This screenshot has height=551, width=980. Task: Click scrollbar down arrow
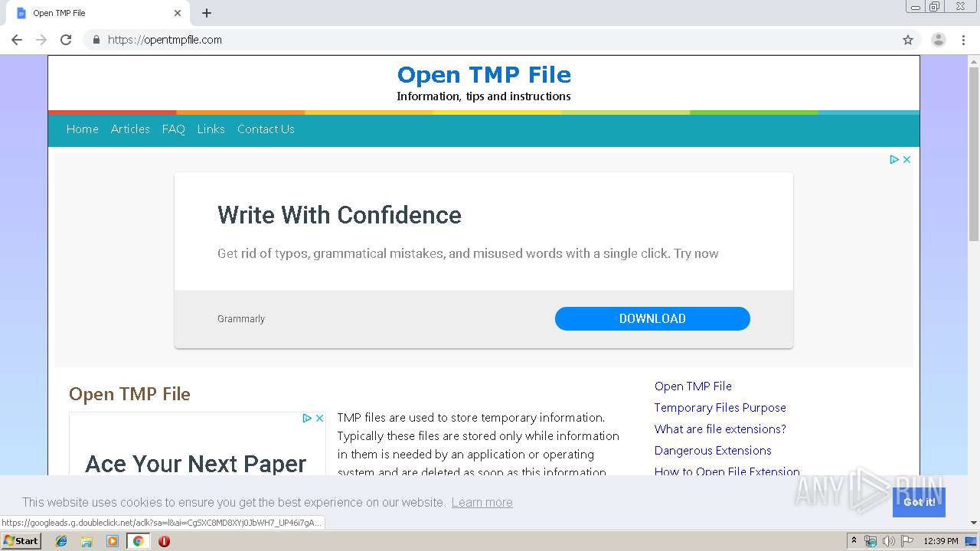pos(974,523)
